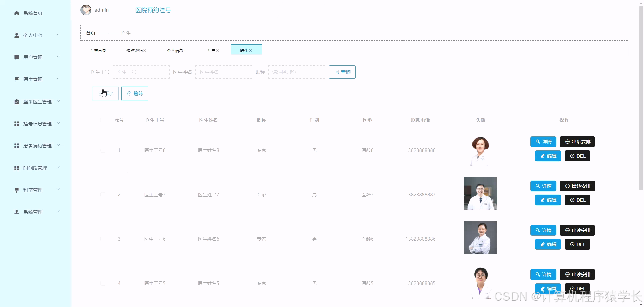
Task: Click the vertical page scrollbar
Action: (641, 97)
